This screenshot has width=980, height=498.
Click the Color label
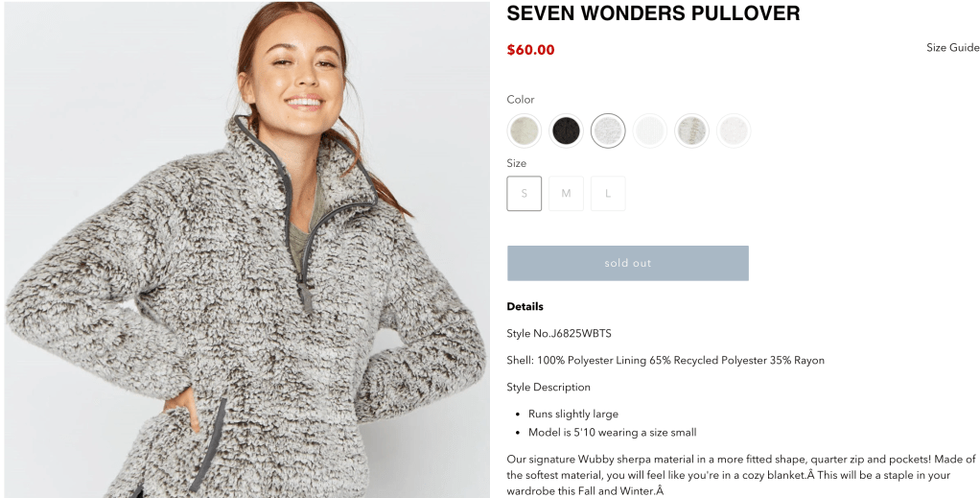[521, 100]
